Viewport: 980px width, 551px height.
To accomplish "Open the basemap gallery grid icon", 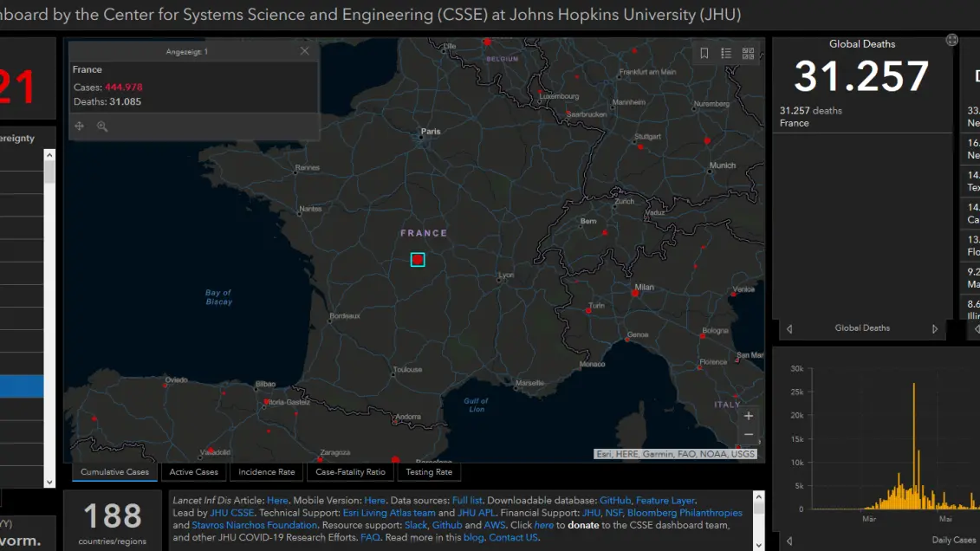I will coord(749,54).
